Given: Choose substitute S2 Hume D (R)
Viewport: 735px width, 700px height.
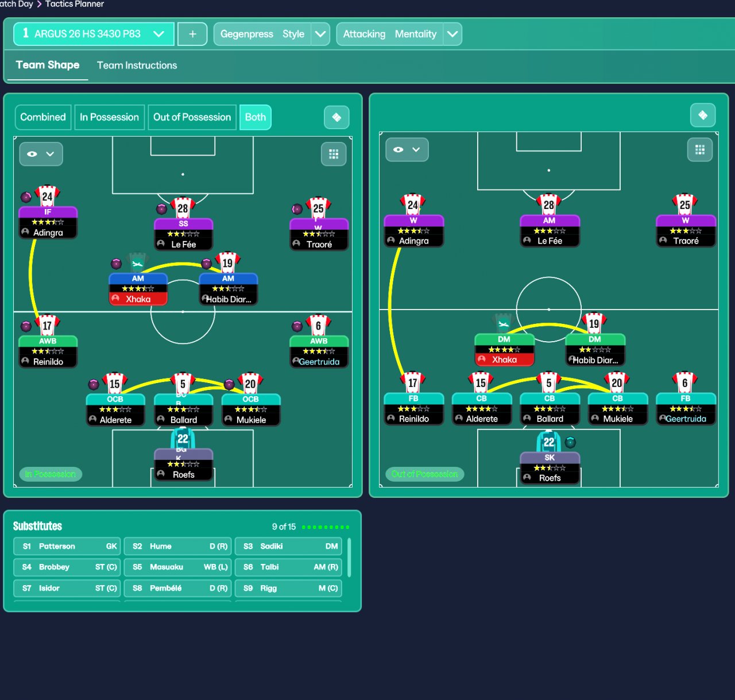Looking at the screenshot, I should click(x=178, y=546).
